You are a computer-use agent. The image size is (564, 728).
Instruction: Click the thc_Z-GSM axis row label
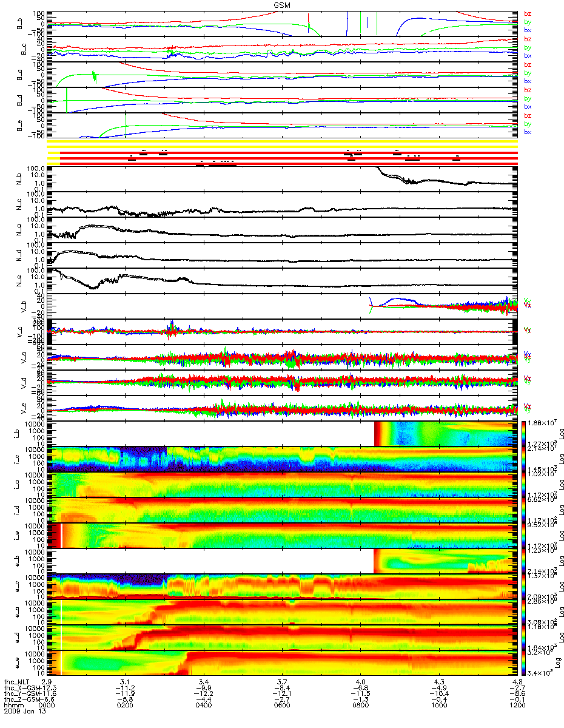[x=22, y=700]
